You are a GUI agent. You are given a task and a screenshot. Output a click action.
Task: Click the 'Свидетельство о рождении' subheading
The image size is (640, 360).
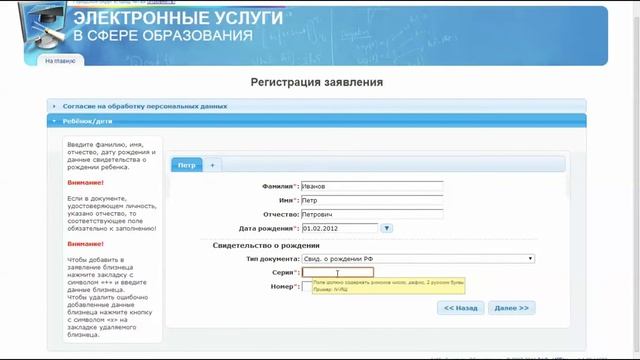pos(266,245)
